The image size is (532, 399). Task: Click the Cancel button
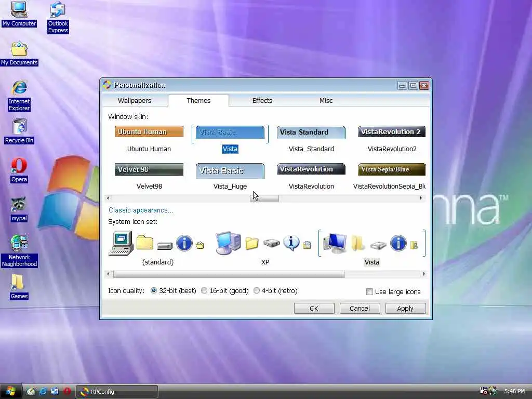(360, 309)
